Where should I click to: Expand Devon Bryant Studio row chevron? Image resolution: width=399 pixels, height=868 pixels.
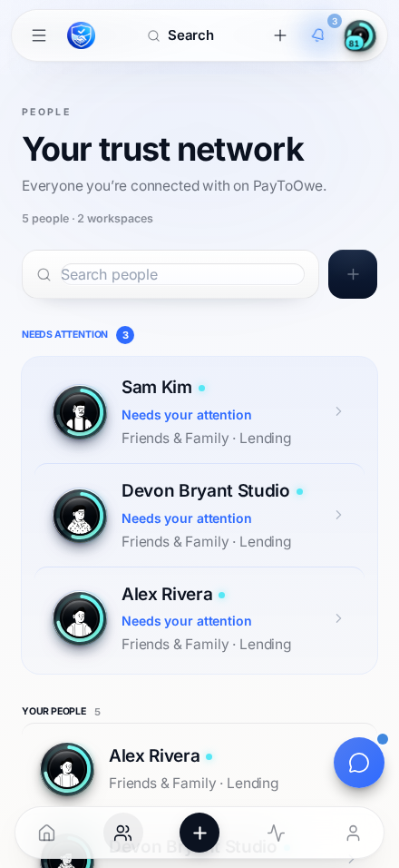click(x=339, y=515)
